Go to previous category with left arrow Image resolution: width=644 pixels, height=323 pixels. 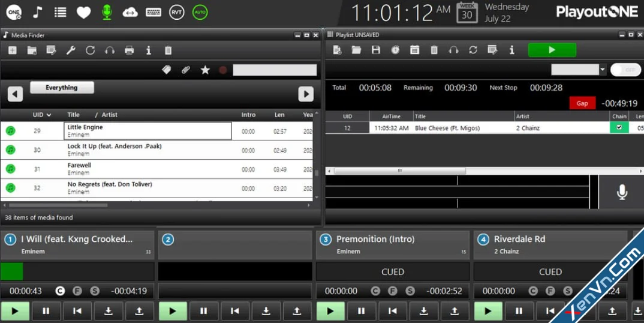15,94
